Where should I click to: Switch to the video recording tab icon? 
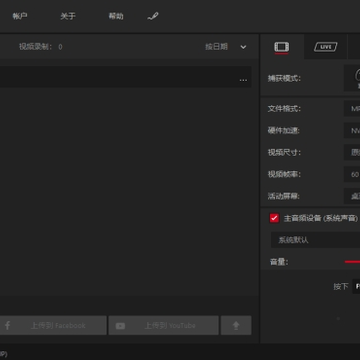[x=282, y=47]
